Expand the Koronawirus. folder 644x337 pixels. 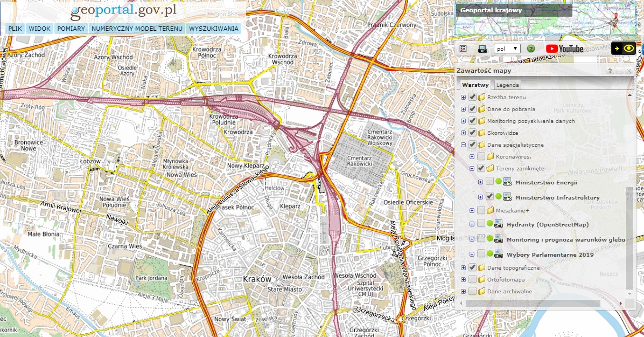click(x=472, y=157)
